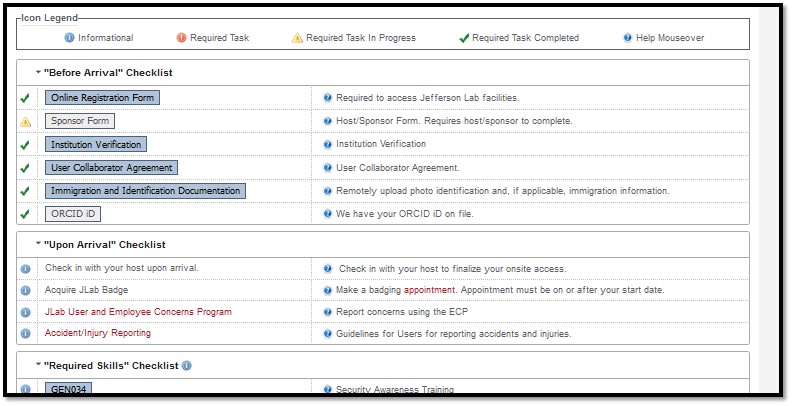Image resolution: width=792 pixels, height=406 pixels.
Task: Click help icon beside Online Registration Form description
Action: [x=328, y=98]
